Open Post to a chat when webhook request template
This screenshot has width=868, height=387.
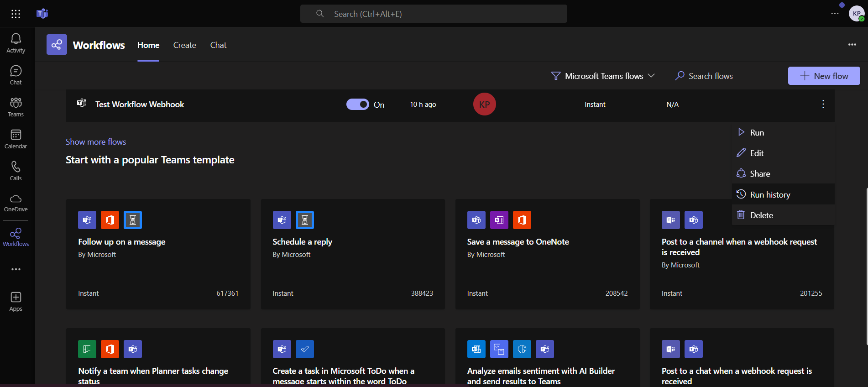coord(742,357)
